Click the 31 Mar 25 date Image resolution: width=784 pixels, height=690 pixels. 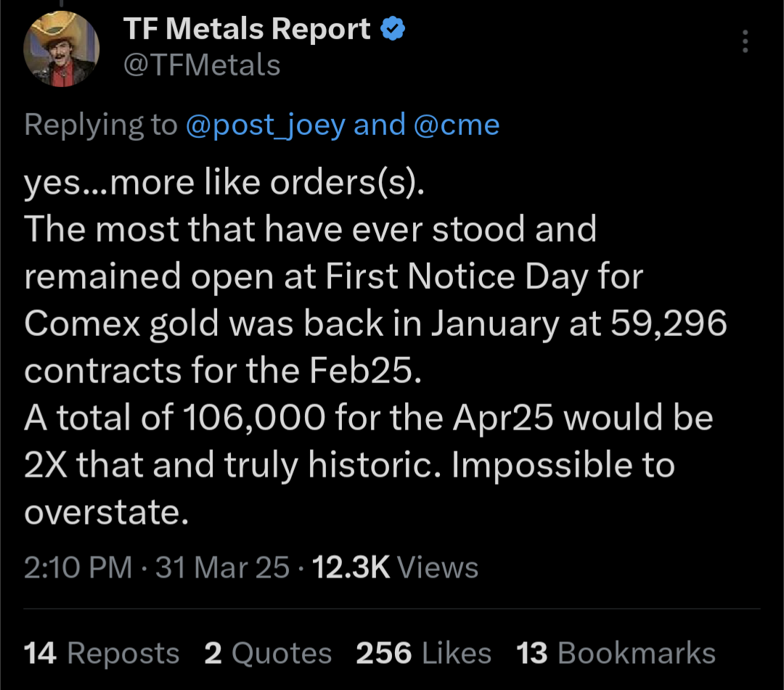point(222,567)
